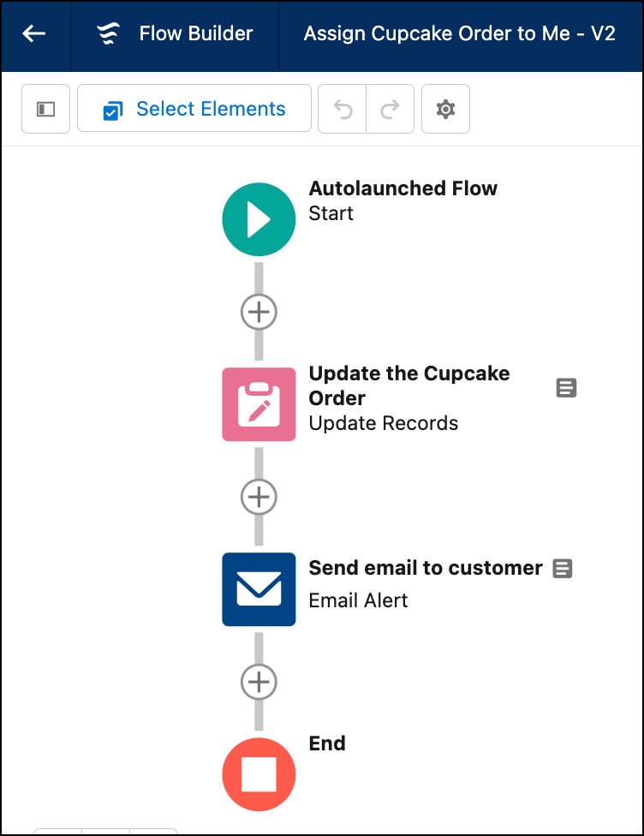Click the undo arrow button
The image size is (644, 836).
(343, 109)
